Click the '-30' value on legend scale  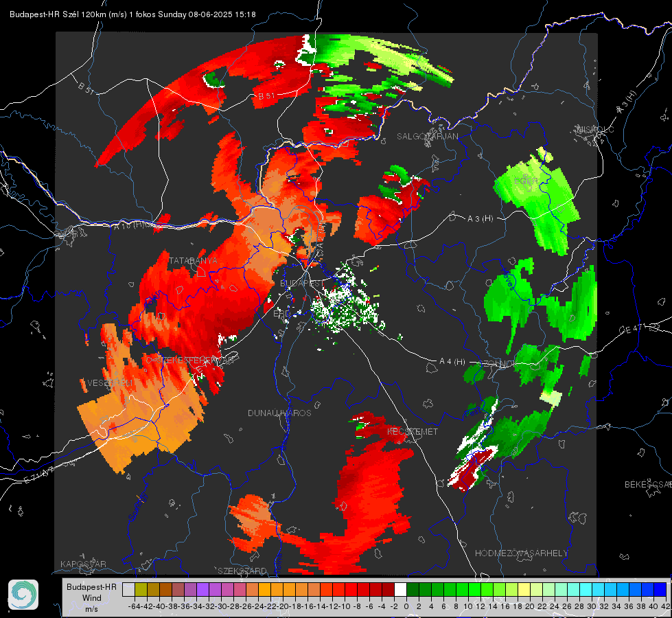click(221, 606)
